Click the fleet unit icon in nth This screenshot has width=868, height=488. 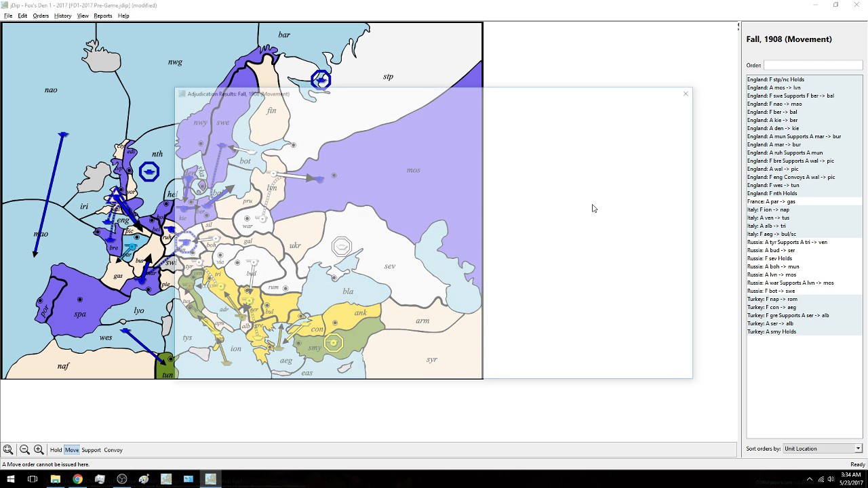click(149, 171)
